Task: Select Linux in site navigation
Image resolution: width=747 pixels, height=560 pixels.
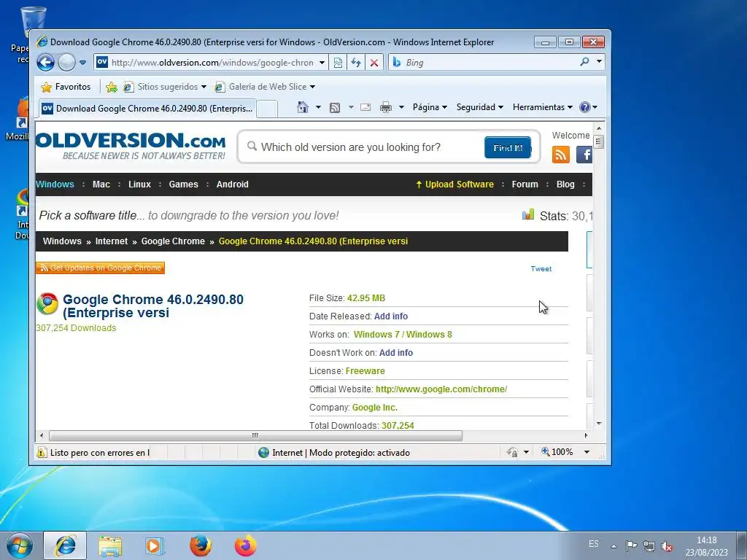Action: coord(139,184)
